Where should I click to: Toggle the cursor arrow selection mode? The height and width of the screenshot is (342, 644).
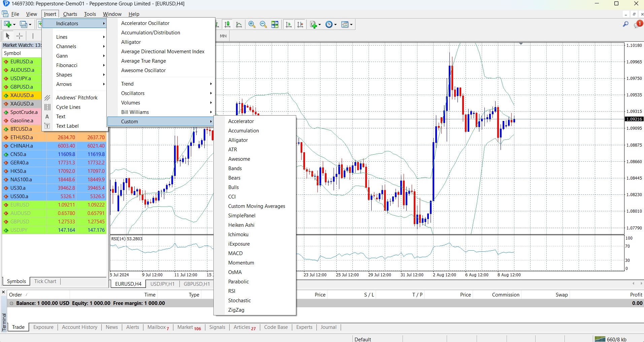7,36
